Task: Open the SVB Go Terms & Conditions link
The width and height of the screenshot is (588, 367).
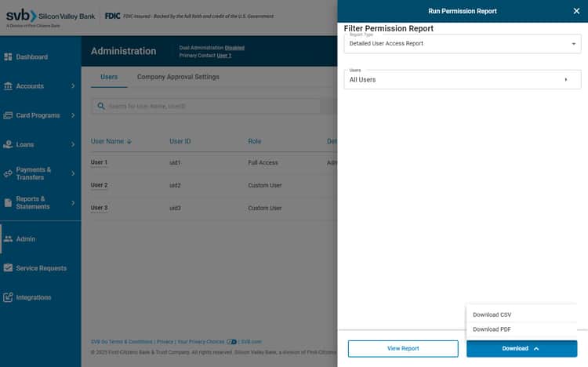Action: click(122, 342)
